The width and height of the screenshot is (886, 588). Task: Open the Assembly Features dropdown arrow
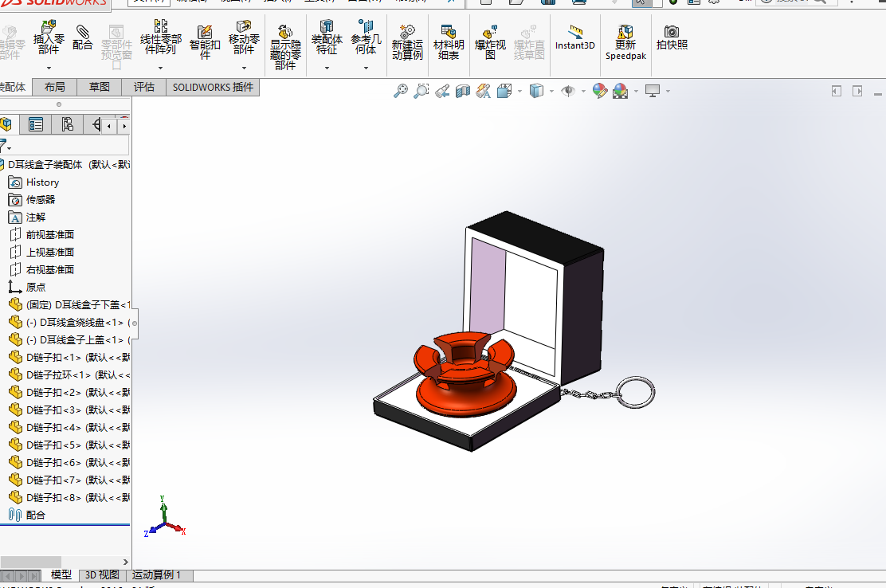point(327,68)
